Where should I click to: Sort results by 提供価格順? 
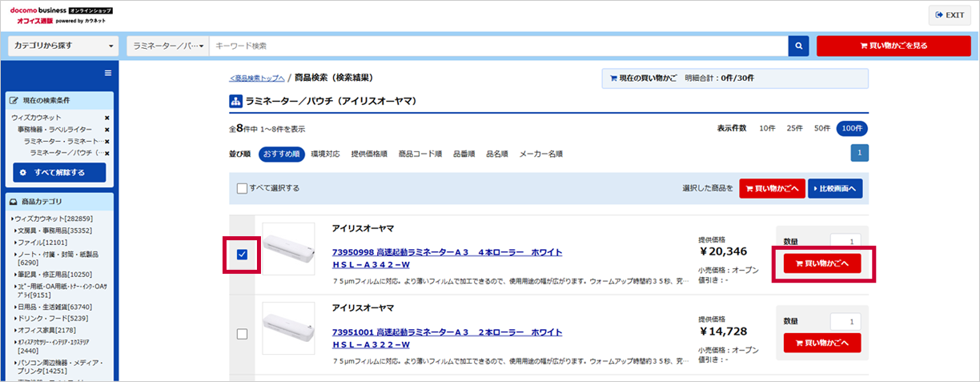pyautogui.click(x=369, y=154)
